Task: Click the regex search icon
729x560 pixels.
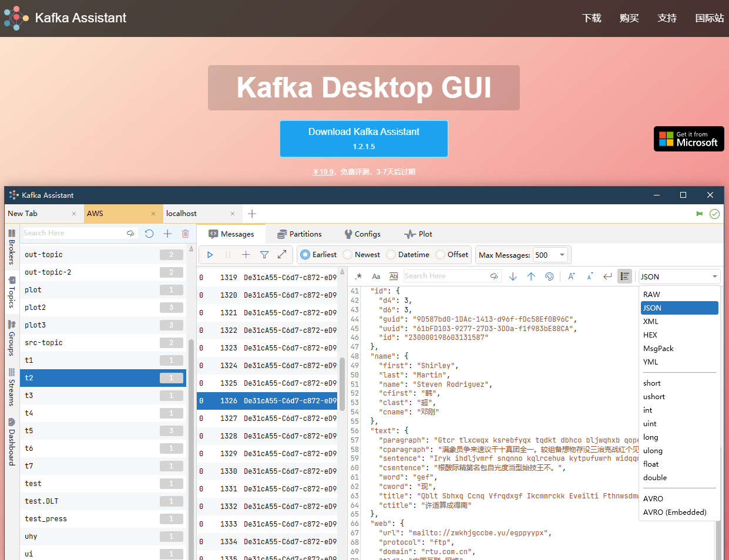Action: [x=358, y=276]
